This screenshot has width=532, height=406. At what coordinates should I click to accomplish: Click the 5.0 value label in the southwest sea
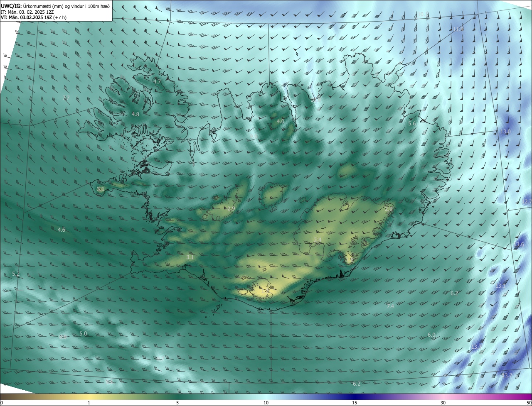pos(83,333)
